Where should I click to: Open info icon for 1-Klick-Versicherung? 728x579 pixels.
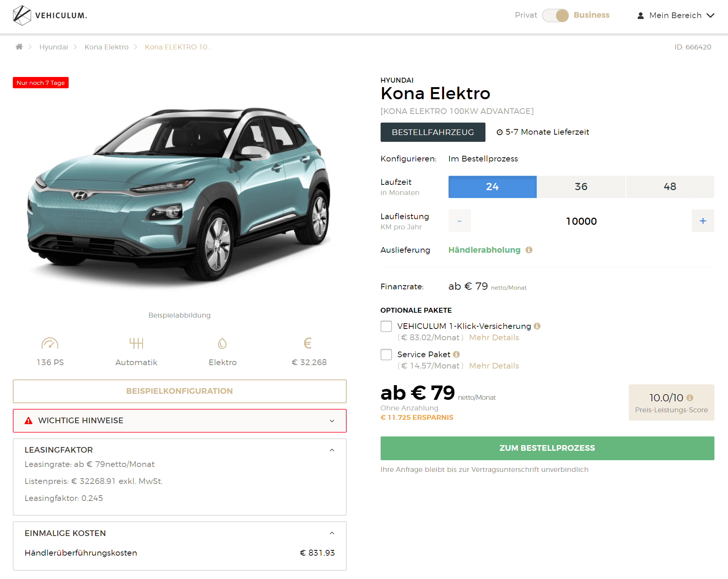click(x=537, y=326)
